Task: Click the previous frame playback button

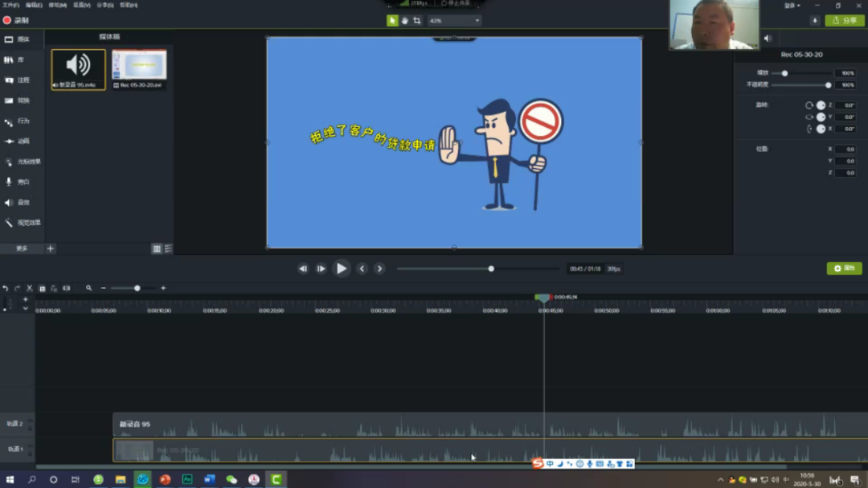Action: (303, 269)
